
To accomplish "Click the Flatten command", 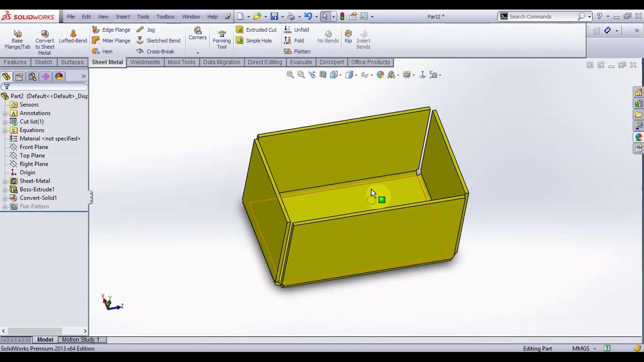I will click(297, 51).
